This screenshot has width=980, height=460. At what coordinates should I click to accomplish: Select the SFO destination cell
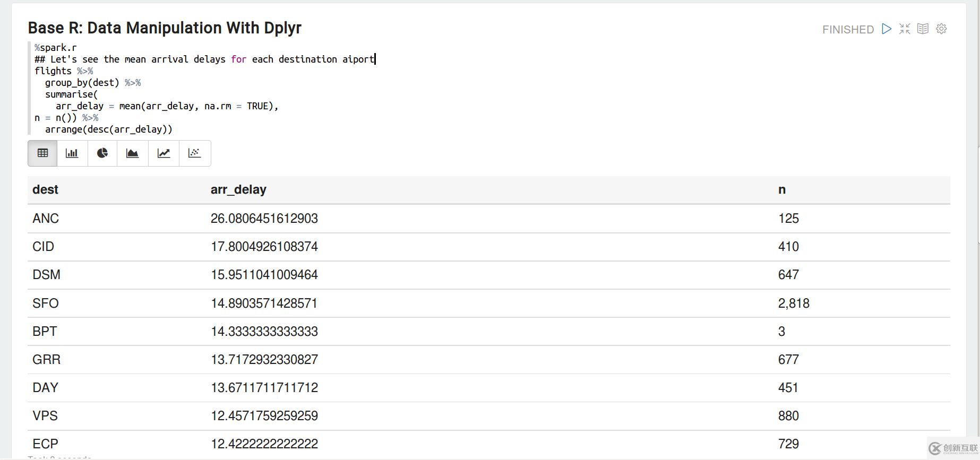click(x=46, y=303)
